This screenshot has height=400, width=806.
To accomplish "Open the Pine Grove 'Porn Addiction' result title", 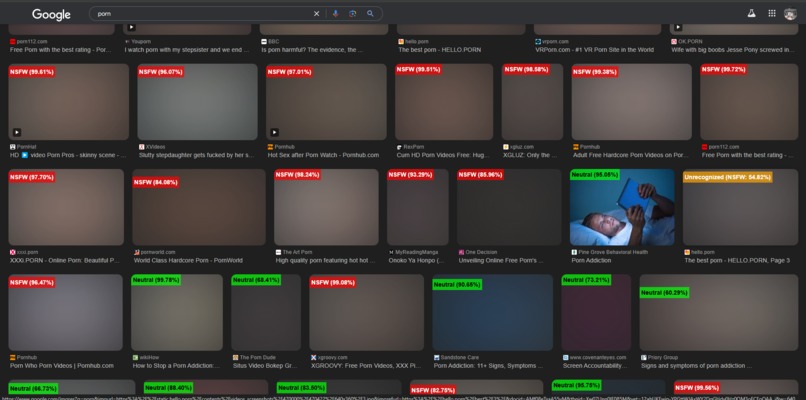I will tap(591, 261).
